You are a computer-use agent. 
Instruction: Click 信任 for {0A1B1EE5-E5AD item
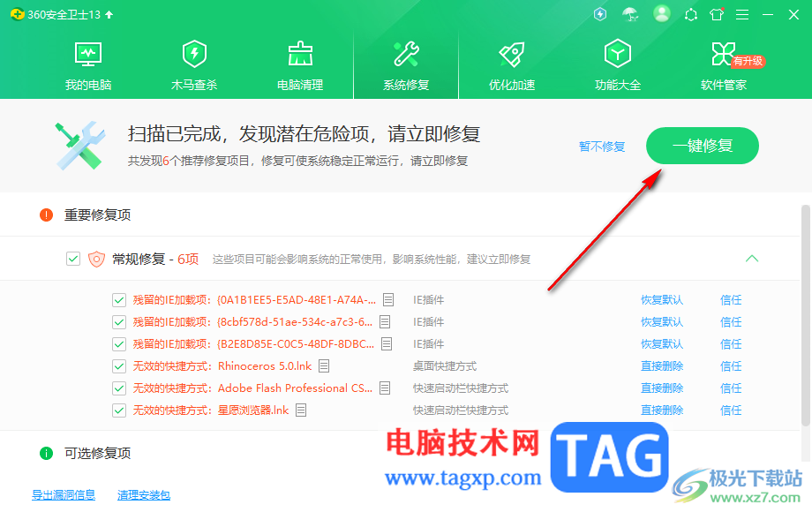pyautogui.click(x=731, y=300)
